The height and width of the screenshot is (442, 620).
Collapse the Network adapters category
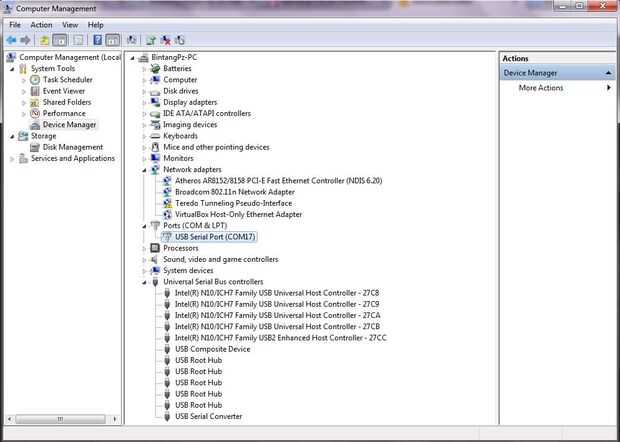(x=144, y=170)
